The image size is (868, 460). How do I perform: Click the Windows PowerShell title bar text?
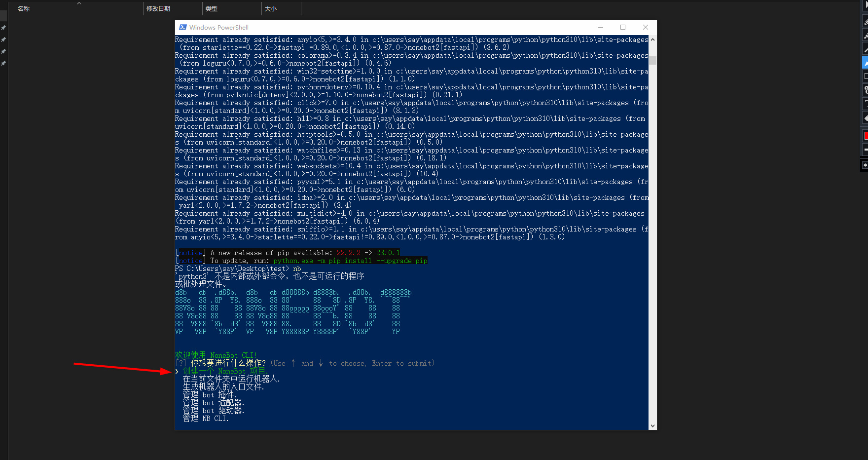[219, 28]
